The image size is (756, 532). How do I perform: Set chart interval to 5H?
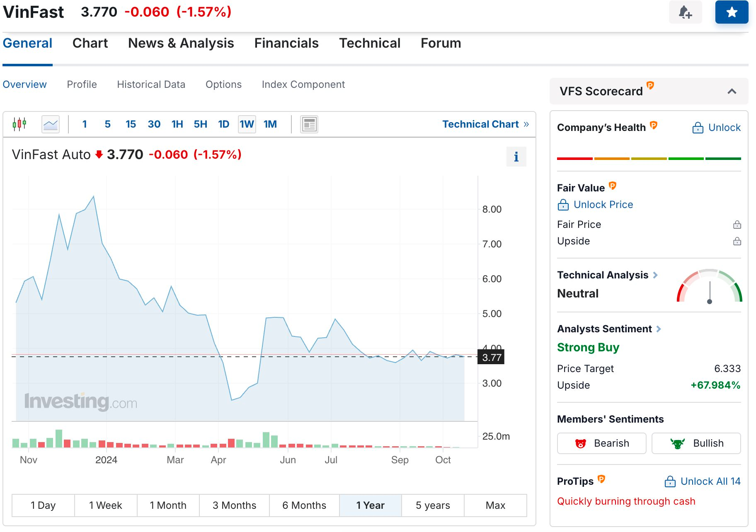(200, 124)
